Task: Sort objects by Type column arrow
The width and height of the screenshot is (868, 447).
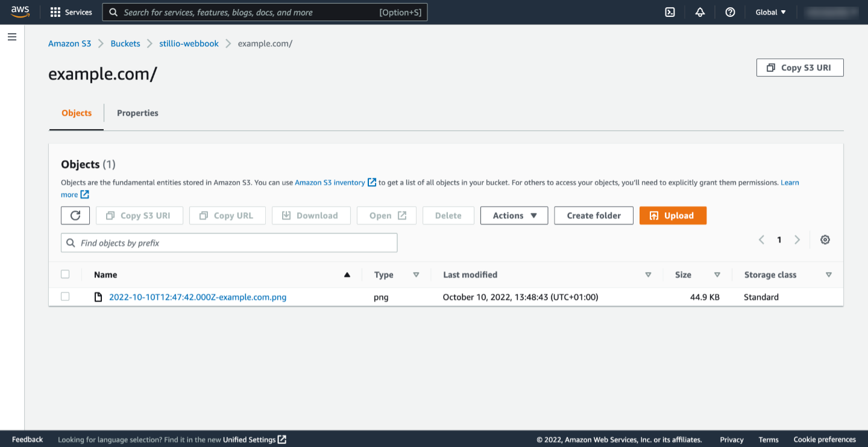Action: (416, 275)
